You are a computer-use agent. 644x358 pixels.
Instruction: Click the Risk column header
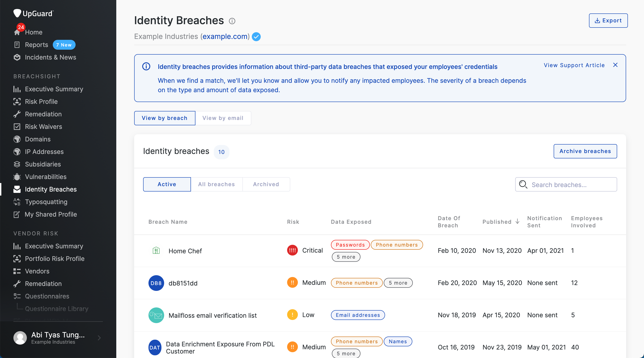(x=293, y=222)
